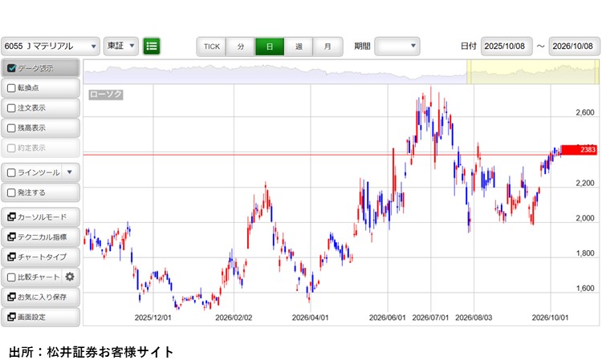Enable the ラインツール checkbox
Screen dimensions: 602x364
click(11, 172)
